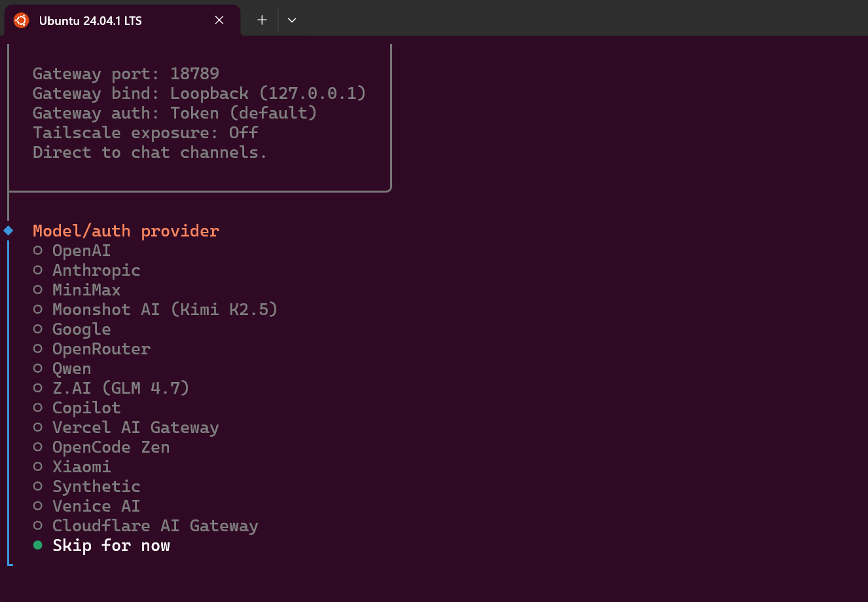Image resolution: width=868 pixels, height=602 pixels.
Task: Click the Model/auth provider heading
Action: [126, 231]
